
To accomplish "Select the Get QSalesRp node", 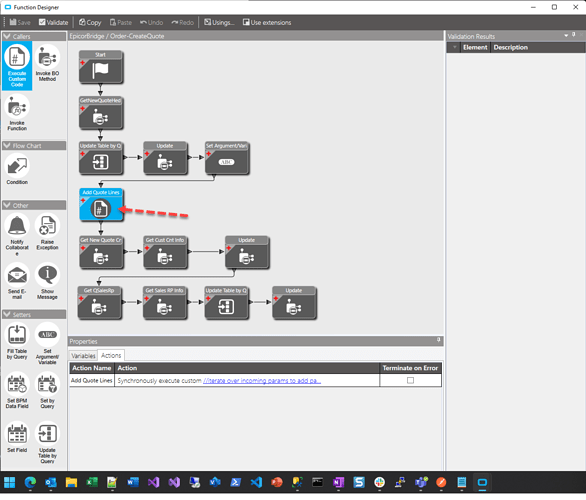I will pyautogui.click(x=99, y=303).
